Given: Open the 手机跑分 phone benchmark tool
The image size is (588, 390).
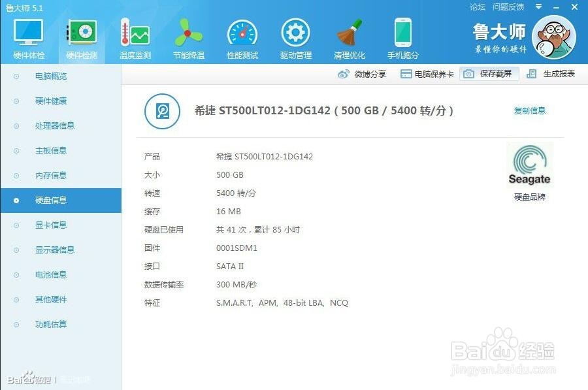Looking at the screenshot, I should coord(403,36).
